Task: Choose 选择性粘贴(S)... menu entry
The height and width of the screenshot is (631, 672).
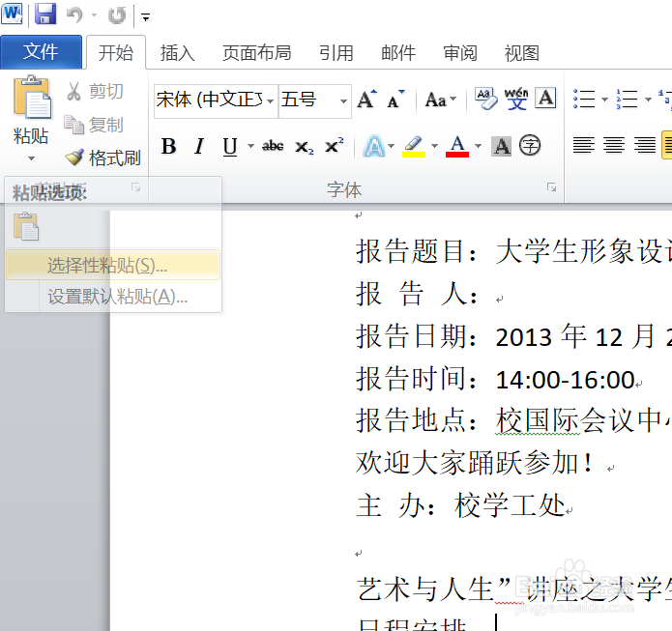Action: (x=113, y=265)
